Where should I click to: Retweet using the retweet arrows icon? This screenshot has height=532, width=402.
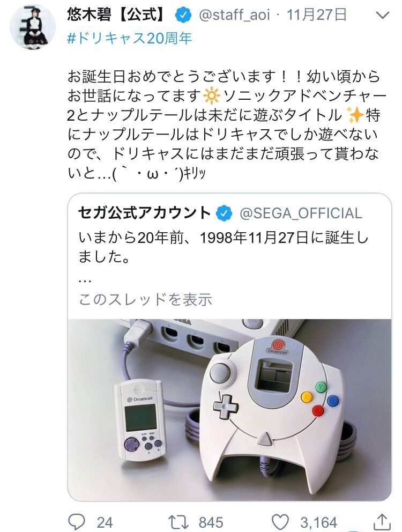click(x=178, y=522)
